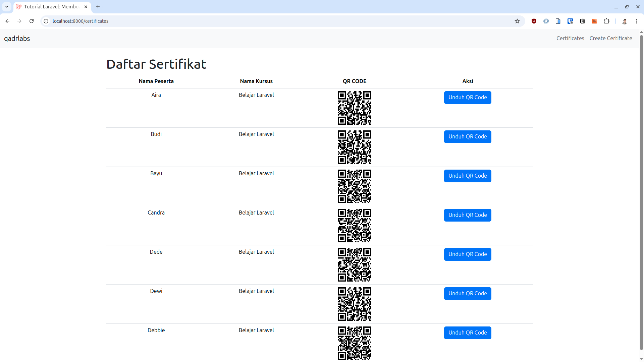The height and width of the screenshot is (362, 644).
Task: Close the Tutorial Laravel tab
Action: pos(86,7)
